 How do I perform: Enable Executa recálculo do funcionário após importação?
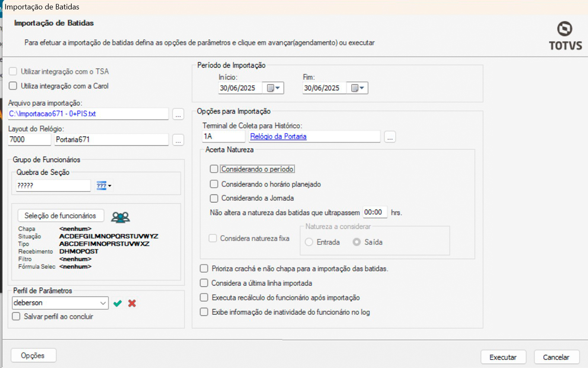click(204, 298)
